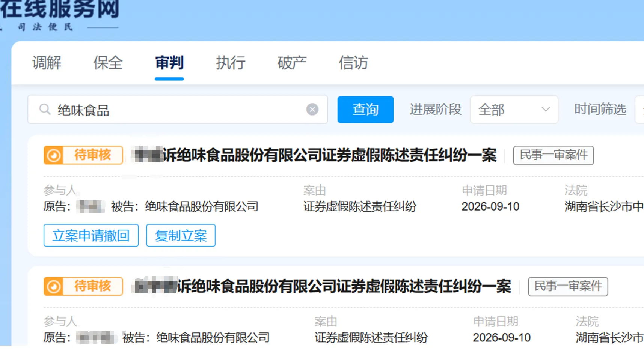
Task: Click second case's 2026-09-10 application date
Action: (502, 338)
